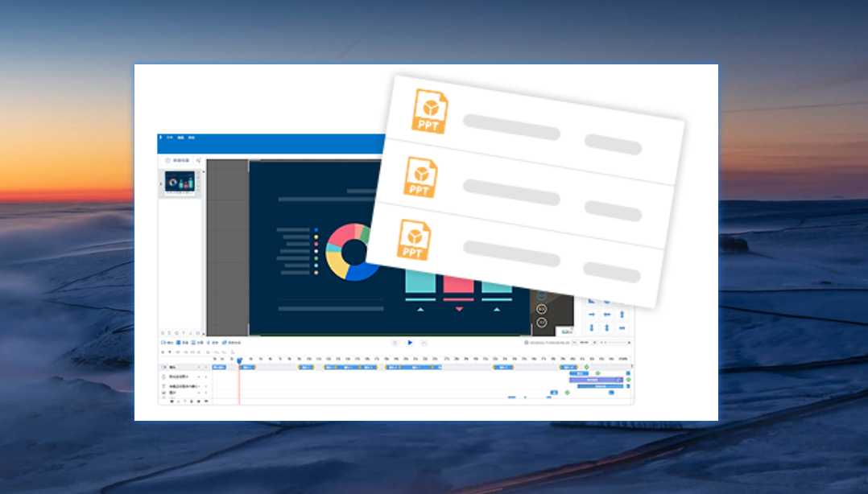Click the PPT file icon in the top list row
Screen dimensions: 868x494
point(430,111)
